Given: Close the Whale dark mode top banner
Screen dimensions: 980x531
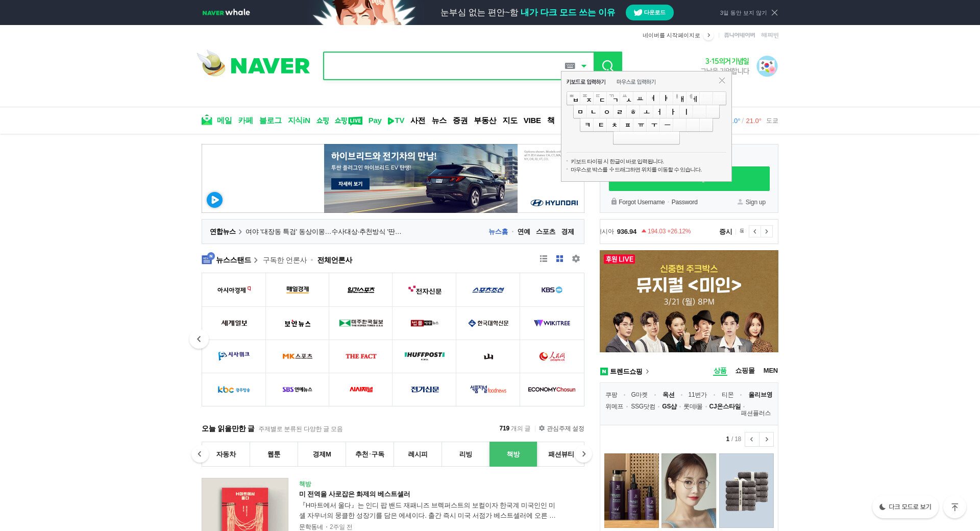Looking at the screenshot, I should (x=774, y=13).
